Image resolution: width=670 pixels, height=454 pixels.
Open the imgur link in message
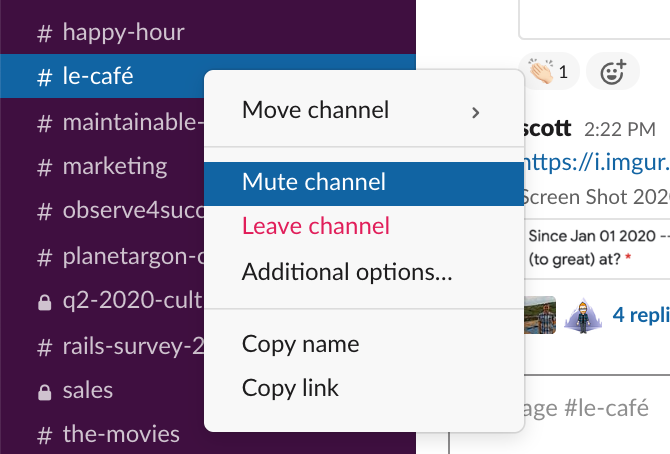[x=597, y=163]
